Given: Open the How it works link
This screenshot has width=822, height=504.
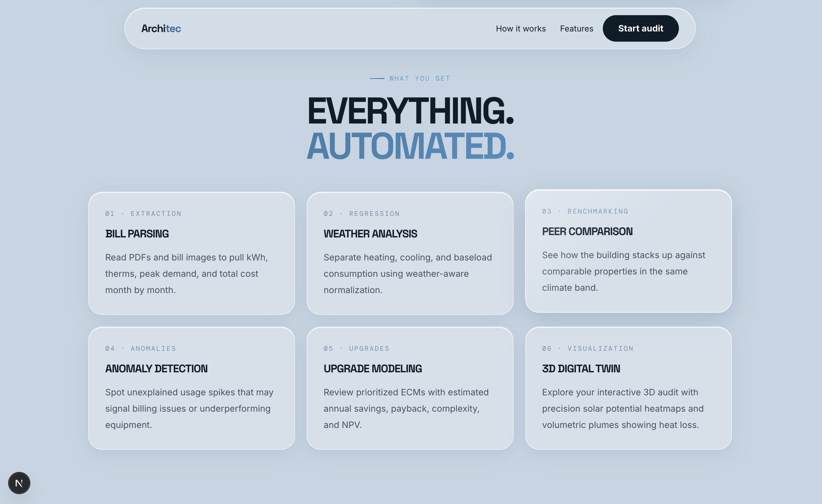Looking at the screenshot, I should point(521,29).
